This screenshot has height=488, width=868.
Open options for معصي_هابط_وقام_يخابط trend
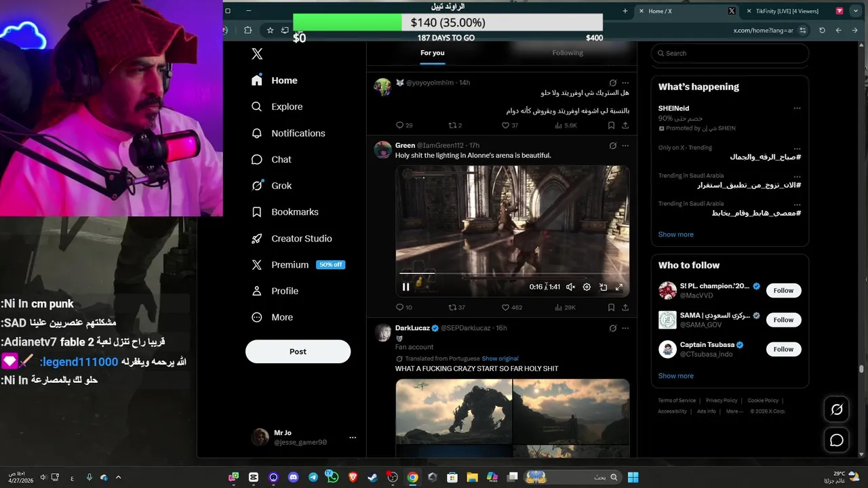point(797,204)
